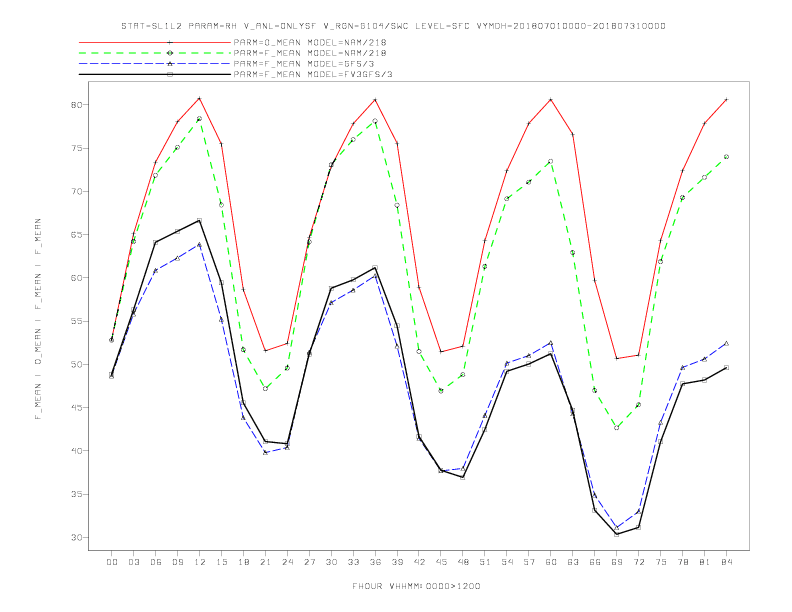The width and height of the screenshot is (792, 612).
Task: Click x-axis tick label 42
Action: point(419,562)
